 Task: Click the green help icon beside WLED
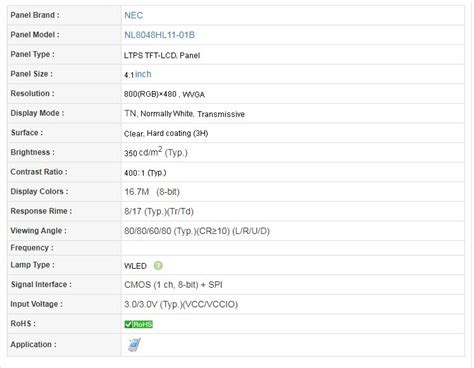tap(158, 265)
